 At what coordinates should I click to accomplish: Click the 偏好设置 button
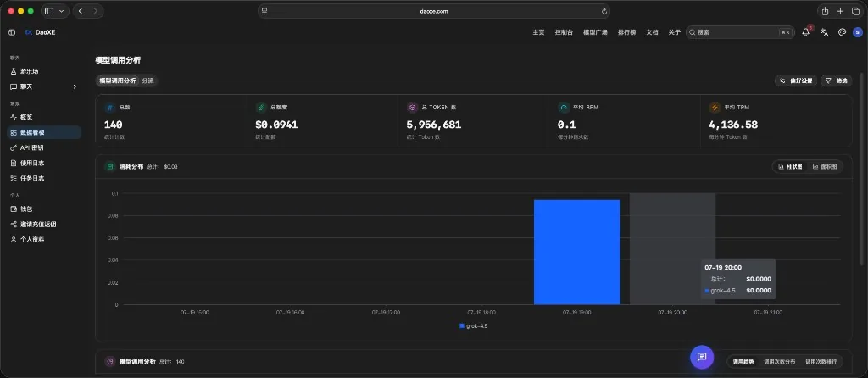coord(796,81)
